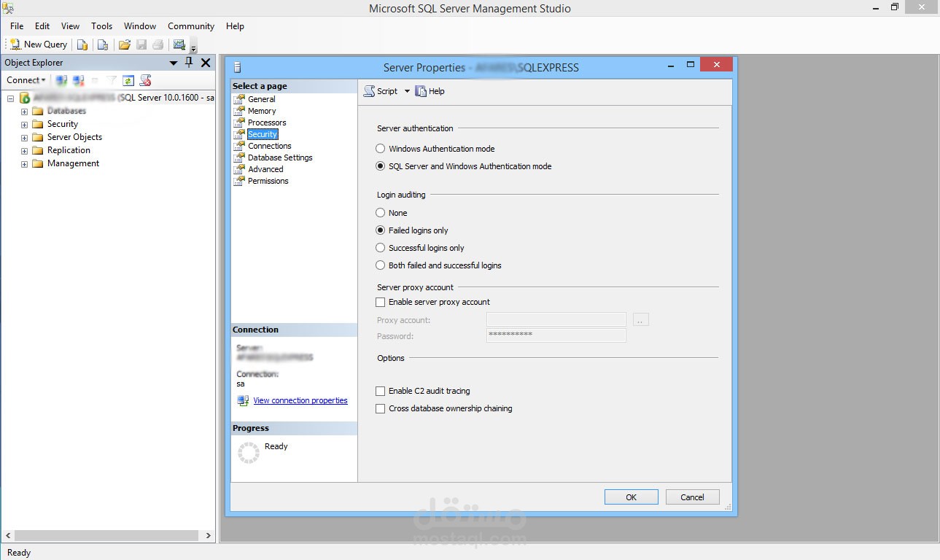
Task: Click the greyed-out Save disk icon
Action: point(141,44)
